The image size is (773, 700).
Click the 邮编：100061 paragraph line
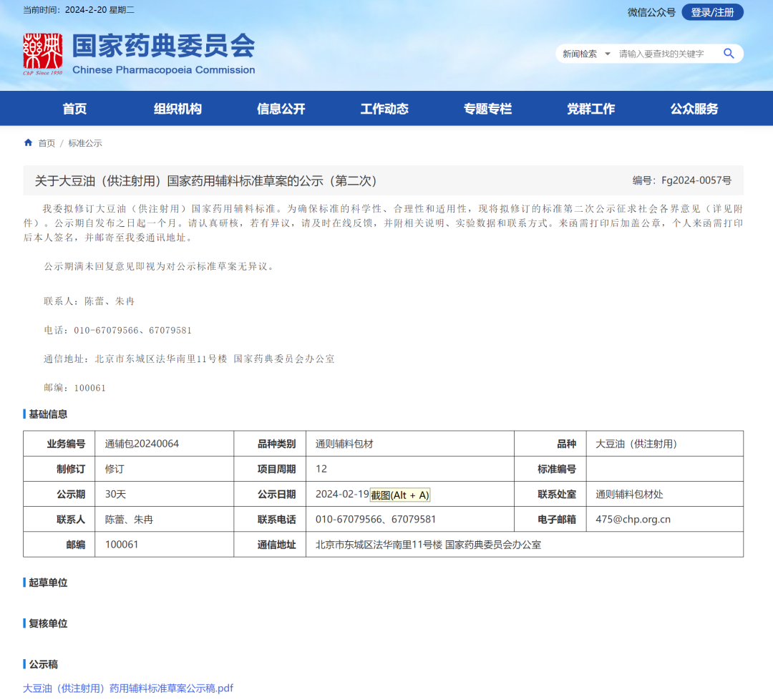pyautogui.click(x=74, y=387)
